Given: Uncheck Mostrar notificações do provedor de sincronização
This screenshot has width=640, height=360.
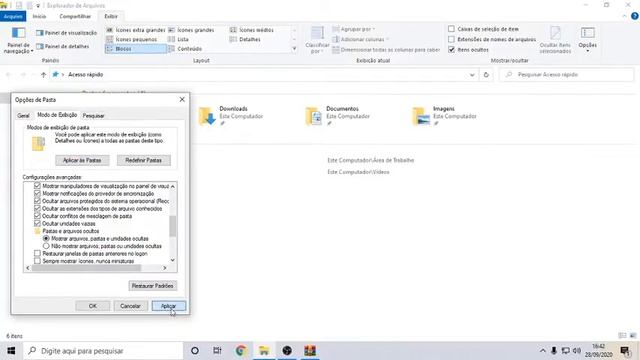Looking at the screenshot, I should pos(37,193).
